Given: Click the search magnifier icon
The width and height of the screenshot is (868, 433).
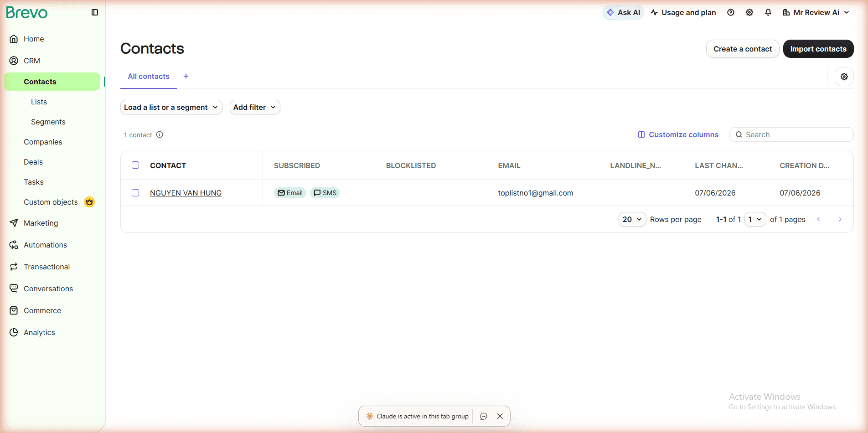Looking at the screenshot, I should tap(739, 134).
